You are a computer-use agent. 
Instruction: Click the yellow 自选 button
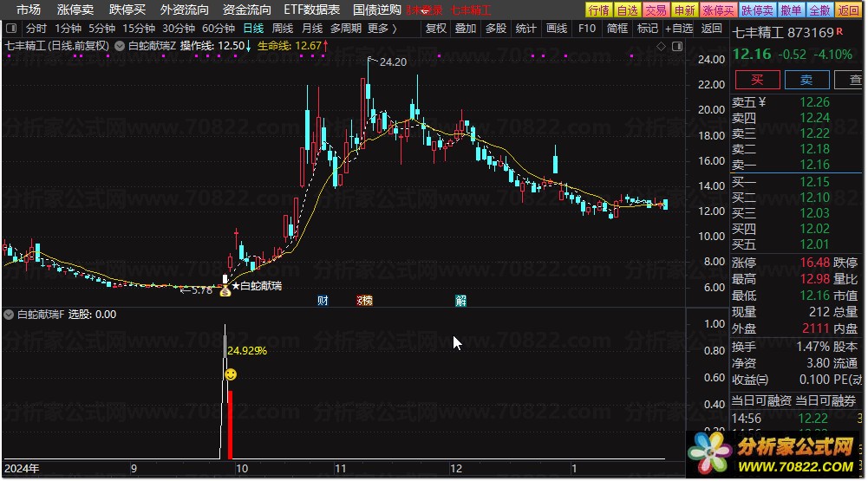[x=628, y=10]
